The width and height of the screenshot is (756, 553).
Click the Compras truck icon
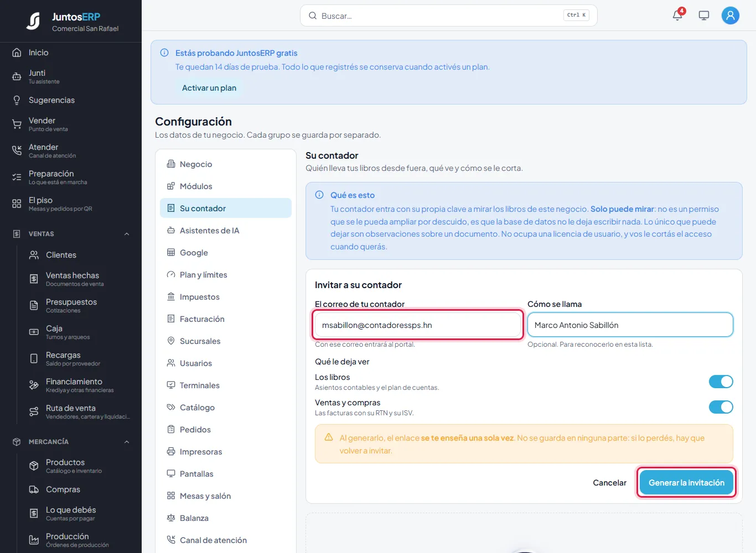click(34, 489)
